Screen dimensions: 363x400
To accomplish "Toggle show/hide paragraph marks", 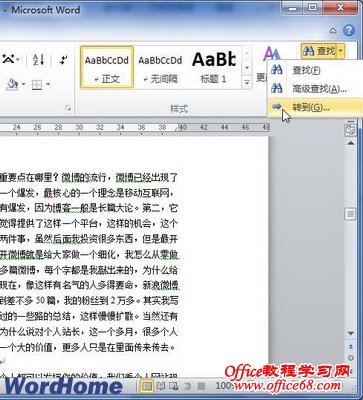I will click(63, 60).
